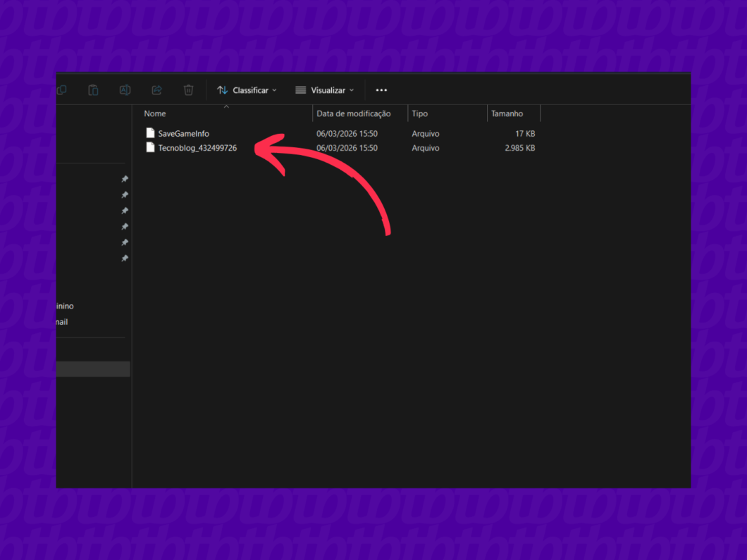Screen dimensions: 747x560
Task: Select the Tecnoblog_432499726 file name
Action: [197, 148]
